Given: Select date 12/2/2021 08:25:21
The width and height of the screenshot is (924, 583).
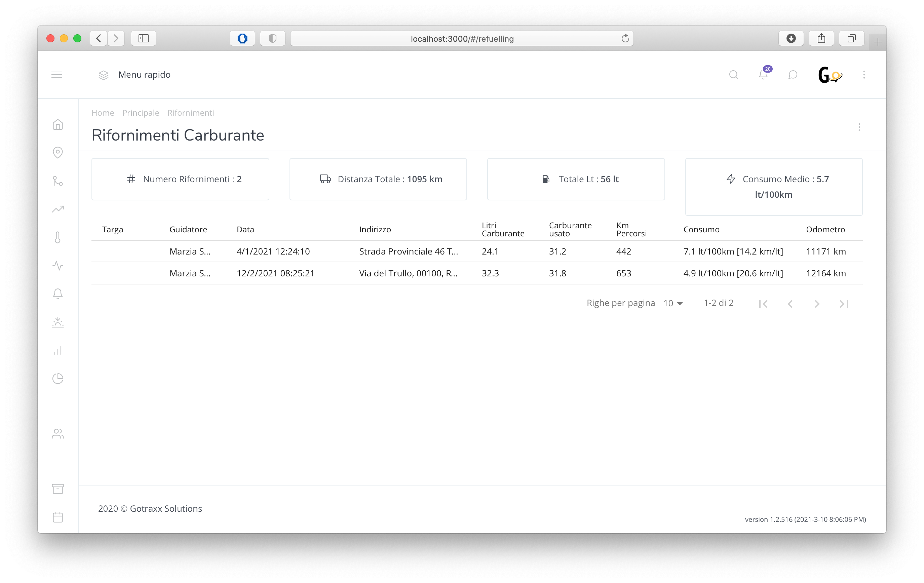Looking at the screenshot, I should click(275, 273).
